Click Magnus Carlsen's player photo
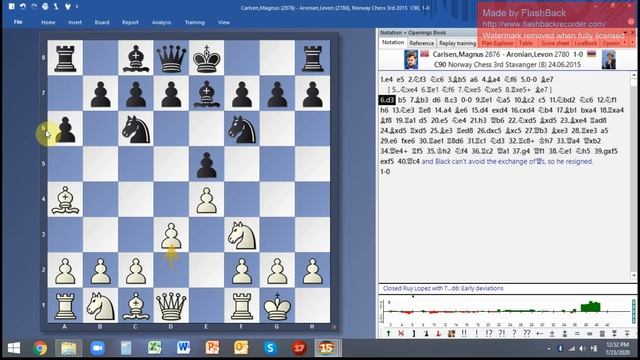 point(411,60)
